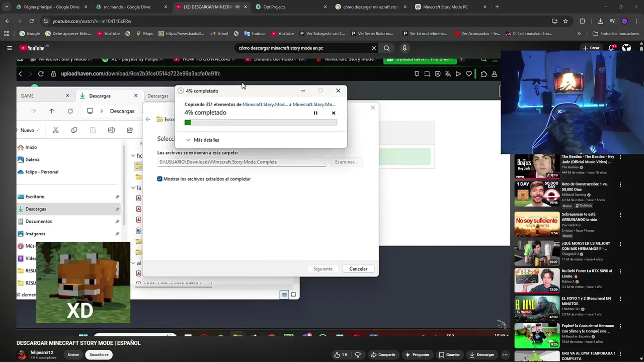The width and height of the screenshot is (644, 362).
Task: Select the Copy icon in Explorer toolbar
Action: (74, 130)
